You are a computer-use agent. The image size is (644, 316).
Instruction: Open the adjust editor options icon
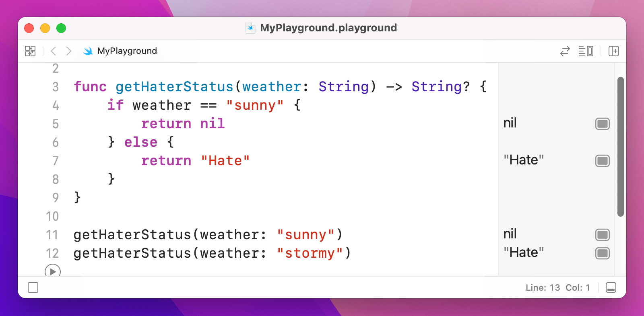tap(586, 51)
